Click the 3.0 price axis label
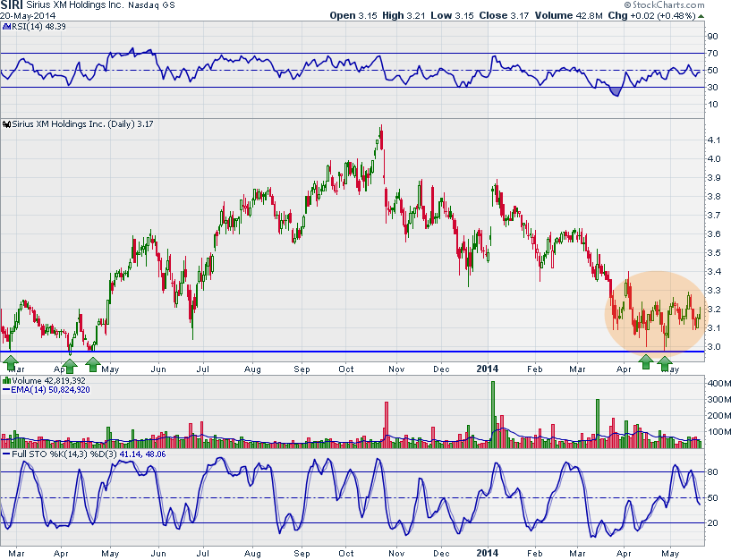This screenshot has height=560, width=731. (x=714, y=347)
